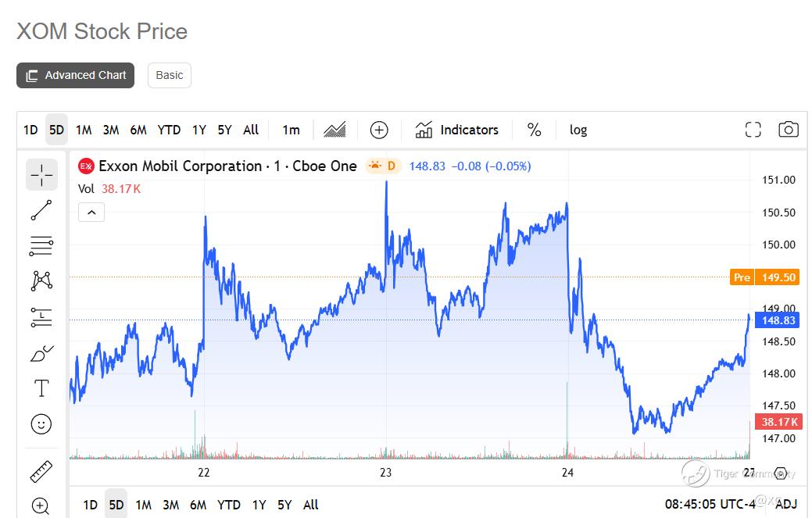Select the text annotation tool
812x518 pixels.
pos(41,388)
